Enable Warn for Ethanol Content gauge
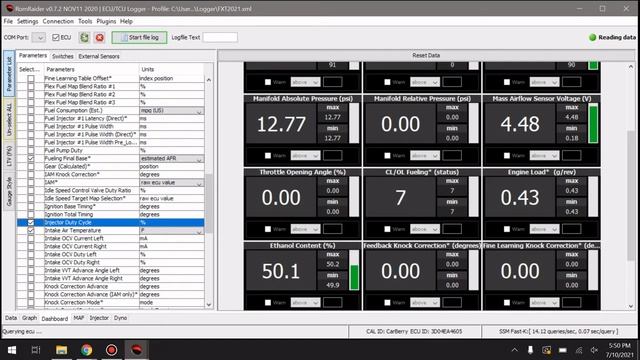Screen dimensions: 640x360 (x=268, y=302)
